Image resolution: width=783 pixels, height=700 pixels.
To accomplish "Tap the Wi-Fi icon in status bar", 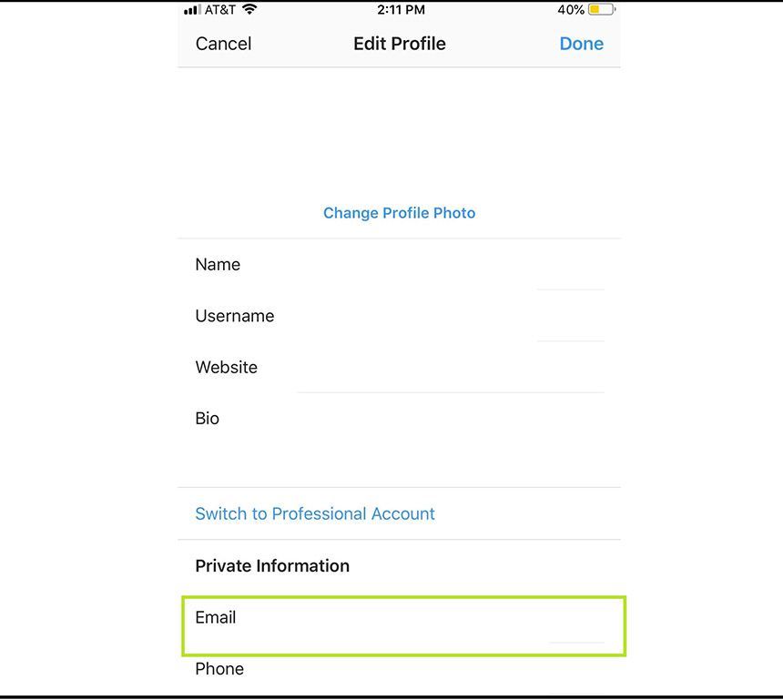I will coord(249,10).
